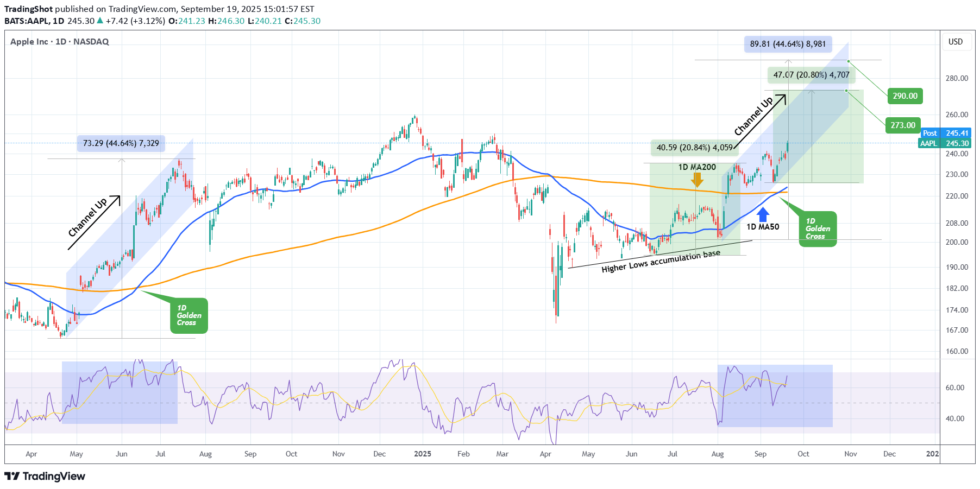This screenshot has width=980, height=489.
Task: Select the 290.00 price target label
Action: click(x=905, y=96)
